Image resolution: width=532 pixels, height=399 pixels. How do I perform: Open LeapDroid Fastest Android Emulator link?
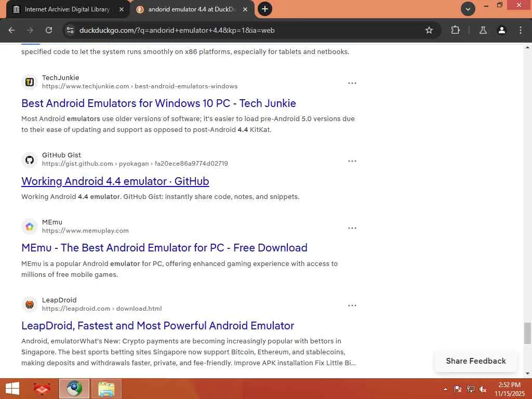pyautogui.click(x=157, y=326)
